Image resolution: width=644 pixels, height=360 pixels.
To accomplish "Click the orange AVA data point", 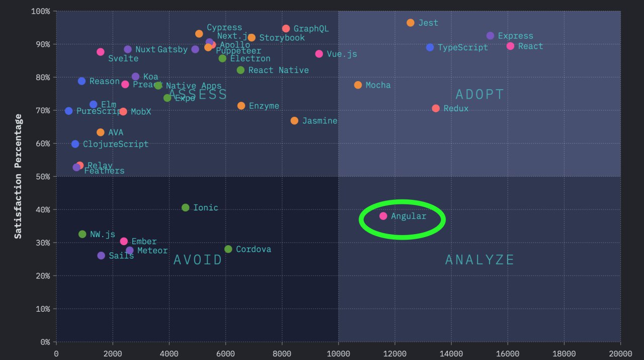I will coord(101,132).
